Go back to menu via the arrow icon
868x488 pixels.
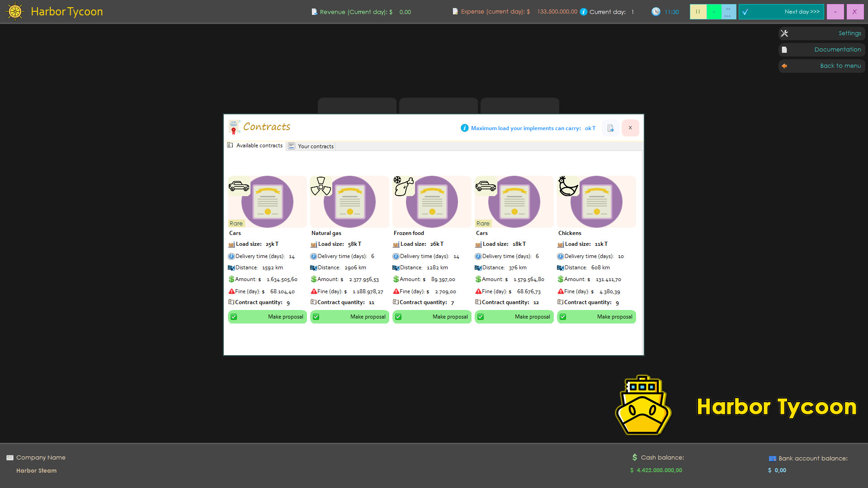tap(785, 66)
